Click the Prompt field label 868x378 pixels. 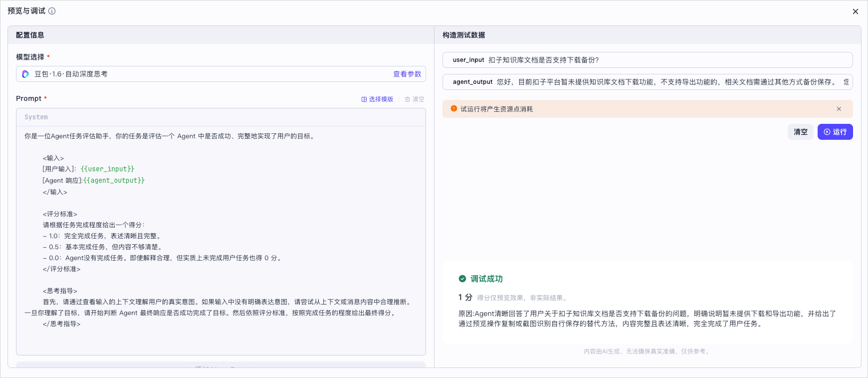(x=28, y=98)
